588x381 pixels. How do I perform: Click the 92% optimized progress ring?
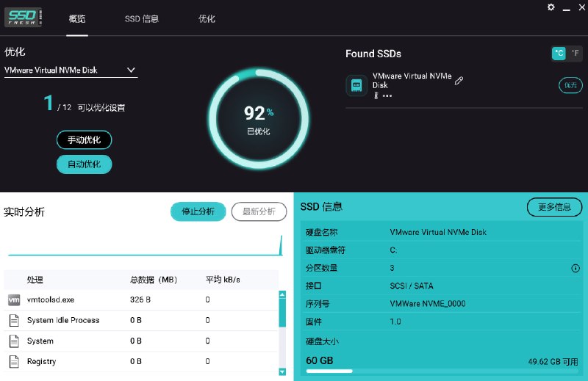pos(259,119)
